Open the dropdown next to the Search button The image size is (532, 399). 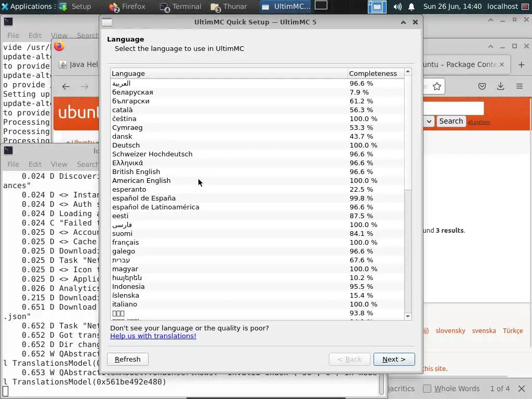coord(429,121)
